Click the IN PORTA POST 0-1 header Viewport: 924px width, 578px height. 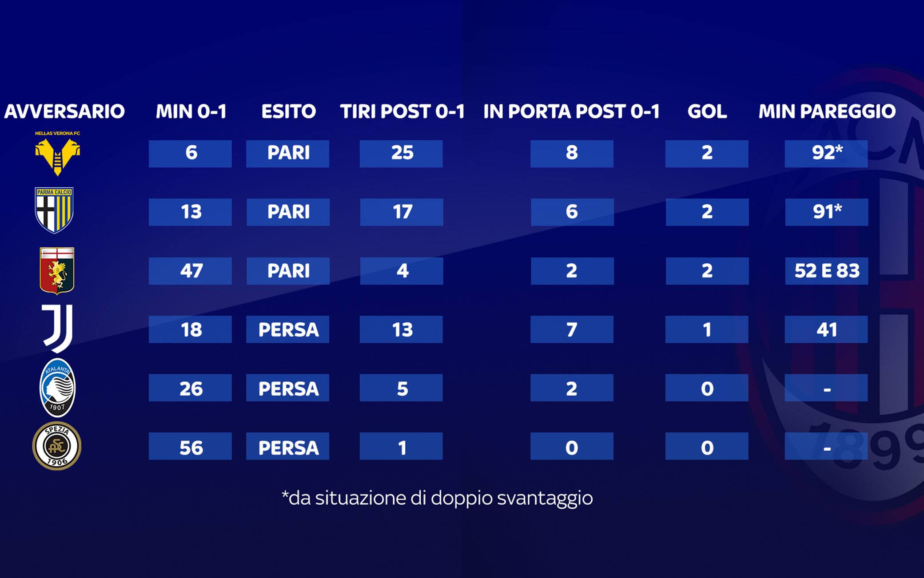[x=571, y=111]
